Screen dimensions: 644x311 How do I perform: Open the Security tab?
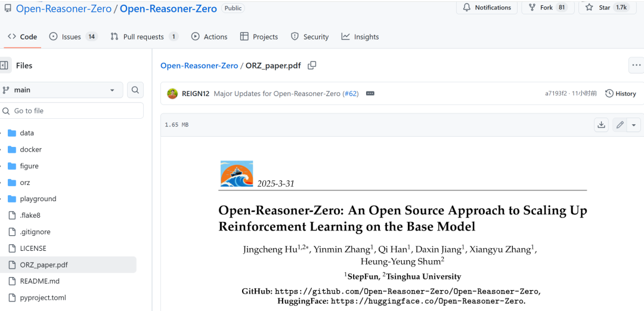309,36
